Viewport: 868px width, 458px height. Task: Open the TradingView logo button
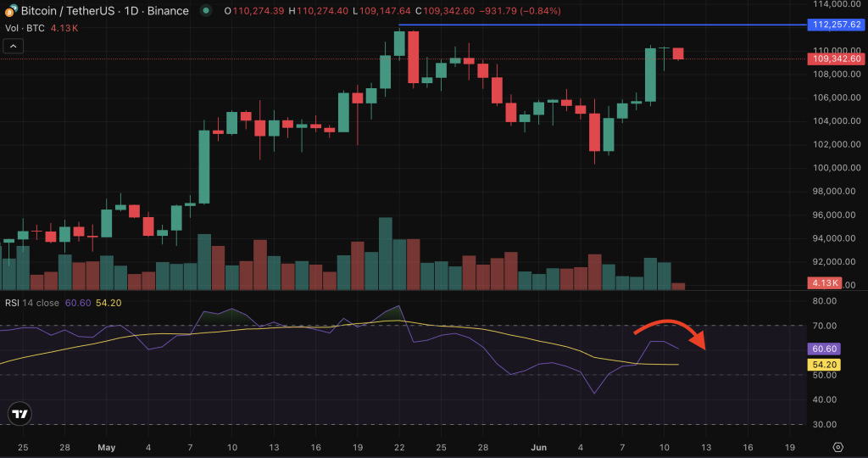coord(20,414)
